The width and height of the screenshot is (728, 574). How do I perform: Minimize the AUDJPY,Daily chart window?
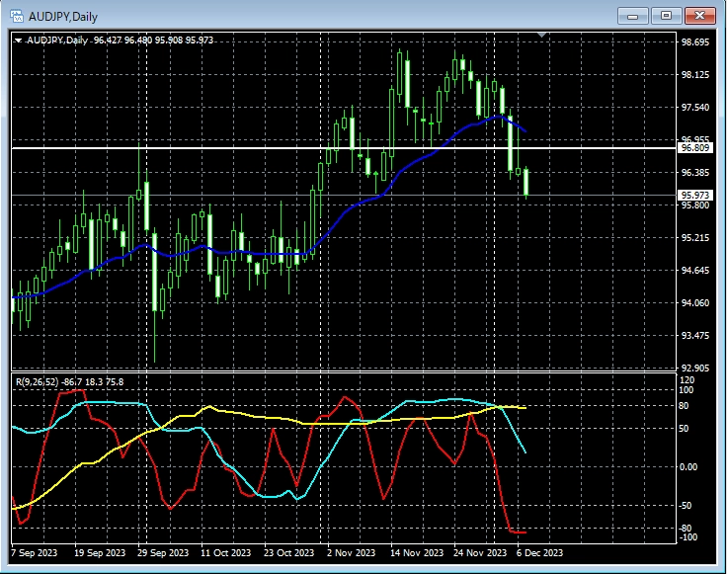pos(633,16)
